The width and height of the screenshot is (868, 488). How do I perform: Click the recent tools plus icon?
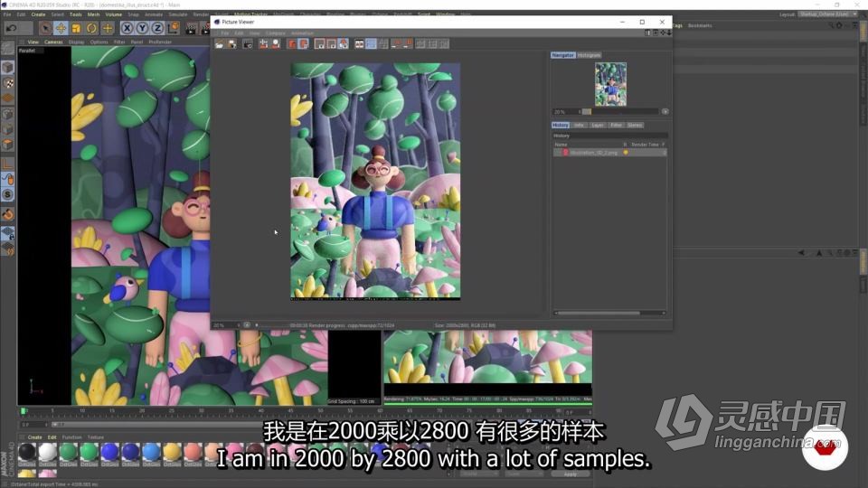coord(108,28)
